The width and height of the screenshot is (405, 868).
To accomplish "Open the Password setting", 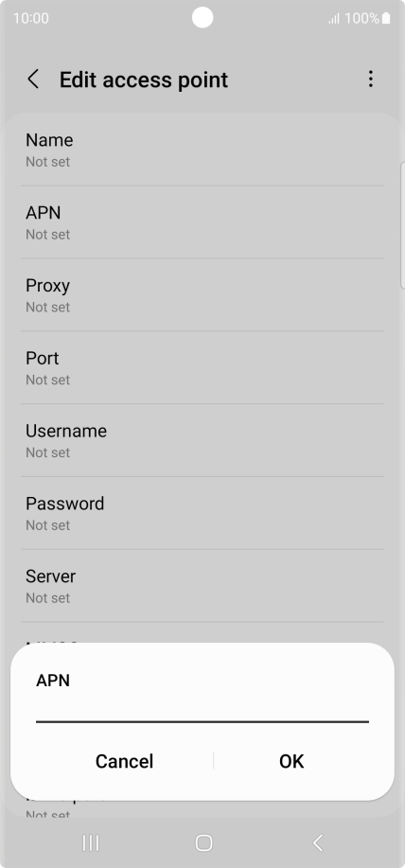I will coord(202,513).
